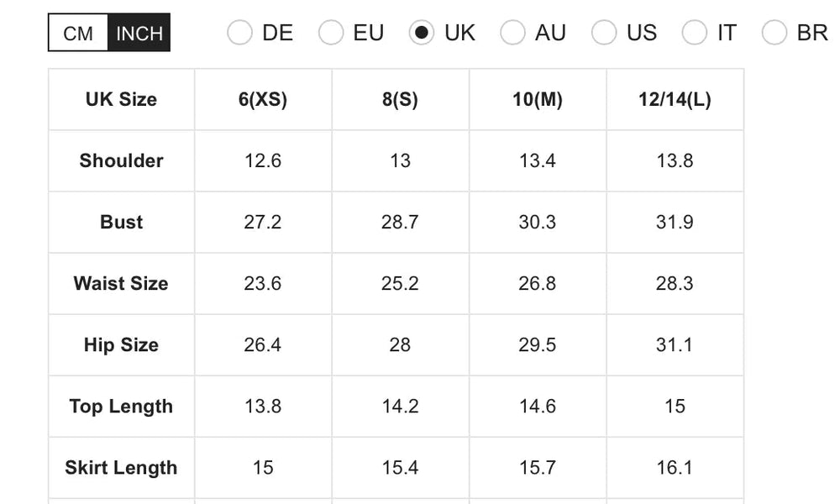Click the Hip Size row label
The height and width of the screenshot is (504, 840).
(121, 344)
